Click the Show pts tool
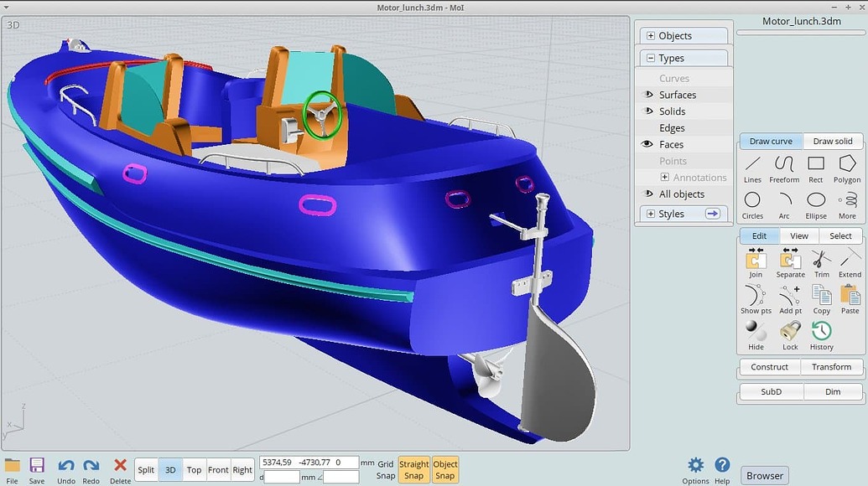The height and width of the screenshot is (486, 868). pos(756,300)
